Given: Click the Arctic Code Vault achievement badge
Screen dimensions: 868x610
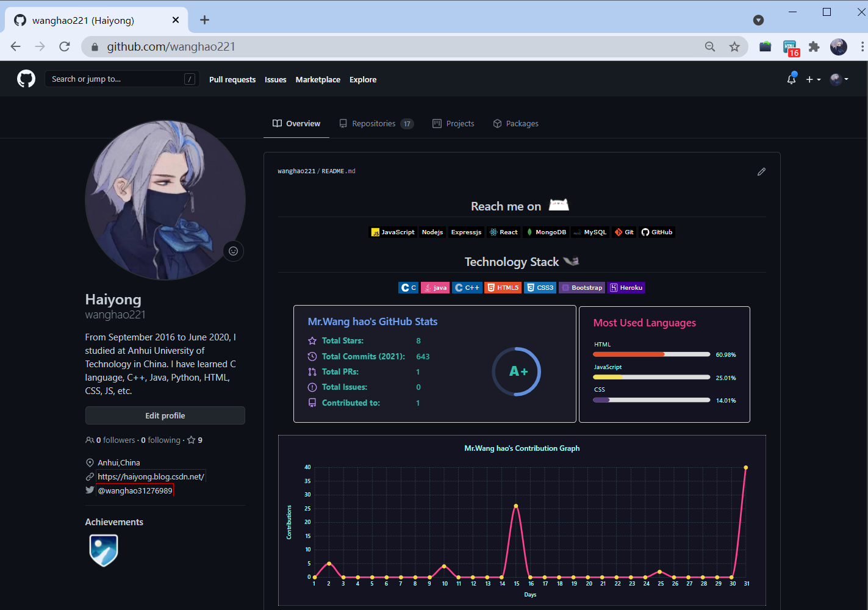Looking at the screenshot, I should (104, 550).
